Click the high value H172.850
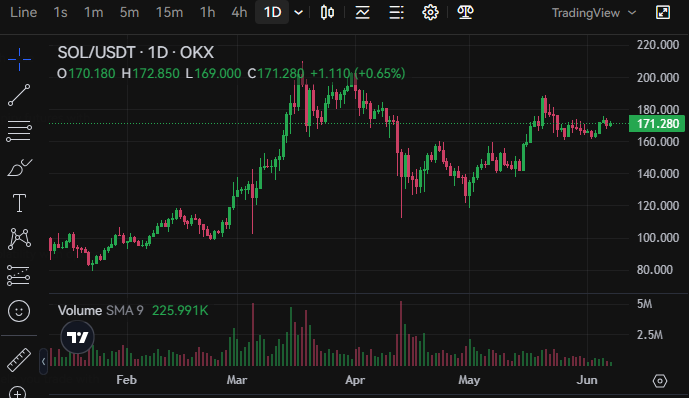The image size is (689, 398). pos(150,73)
